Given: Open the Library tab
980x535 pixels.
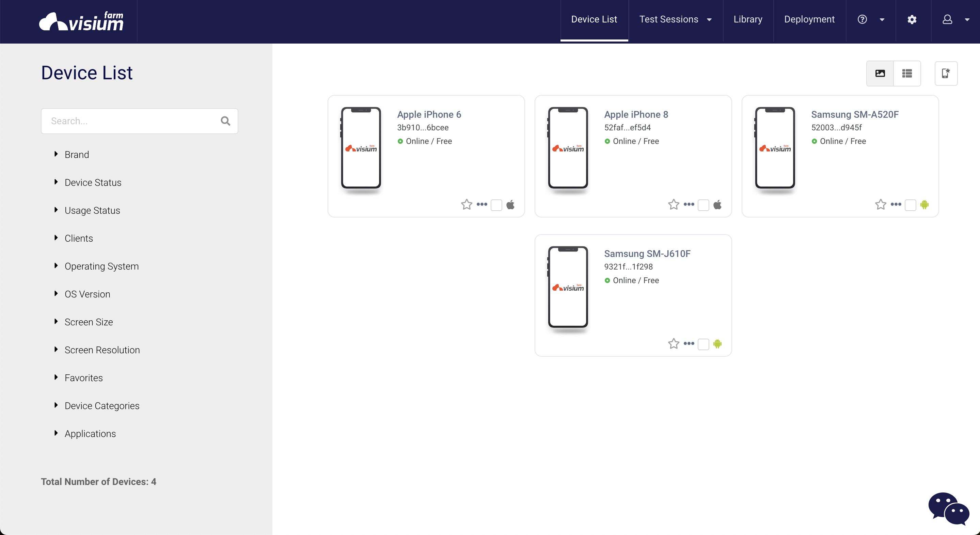Looking at the screenshot, I should click(747, 19).
